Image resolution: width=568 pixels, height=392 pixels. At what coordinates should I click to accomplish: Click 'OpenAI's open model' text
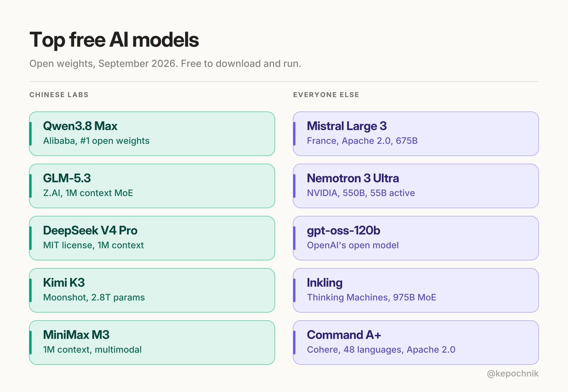point(353,245)
